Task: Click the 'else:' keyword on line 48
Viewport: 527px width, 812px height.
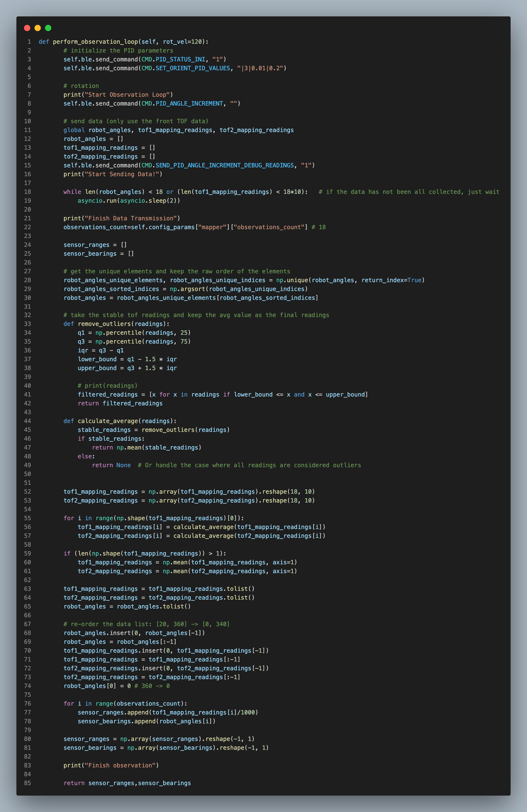Action: [86, 456]
